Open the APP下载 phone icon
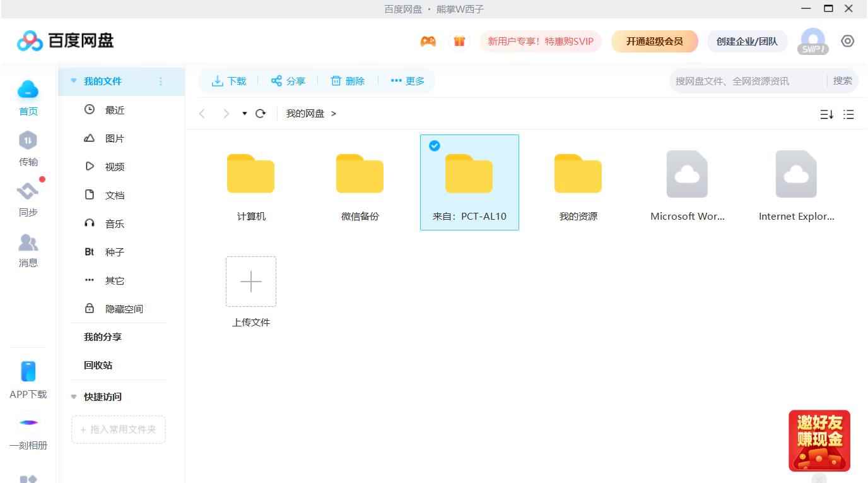 coord(28,371)
